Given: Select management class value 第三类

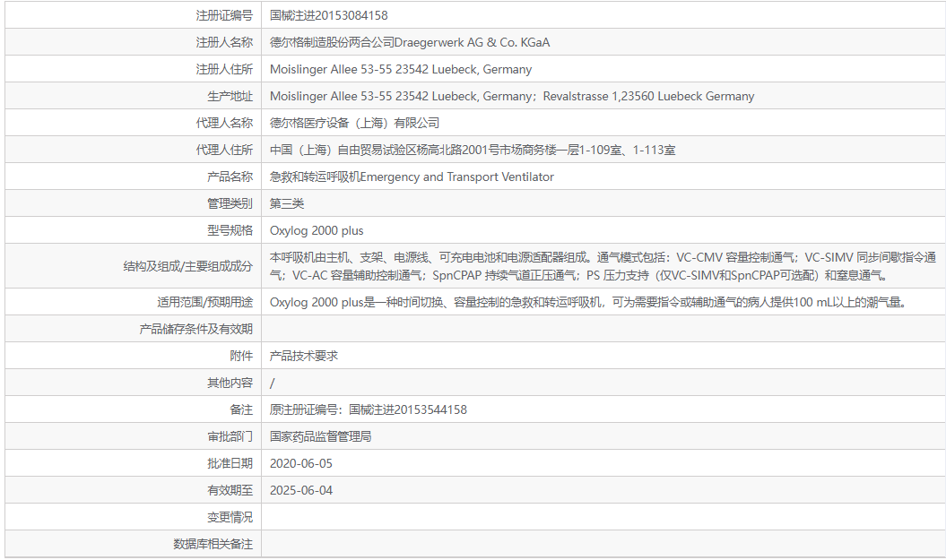Looking at the screenshot, I should tap(287, 203).
